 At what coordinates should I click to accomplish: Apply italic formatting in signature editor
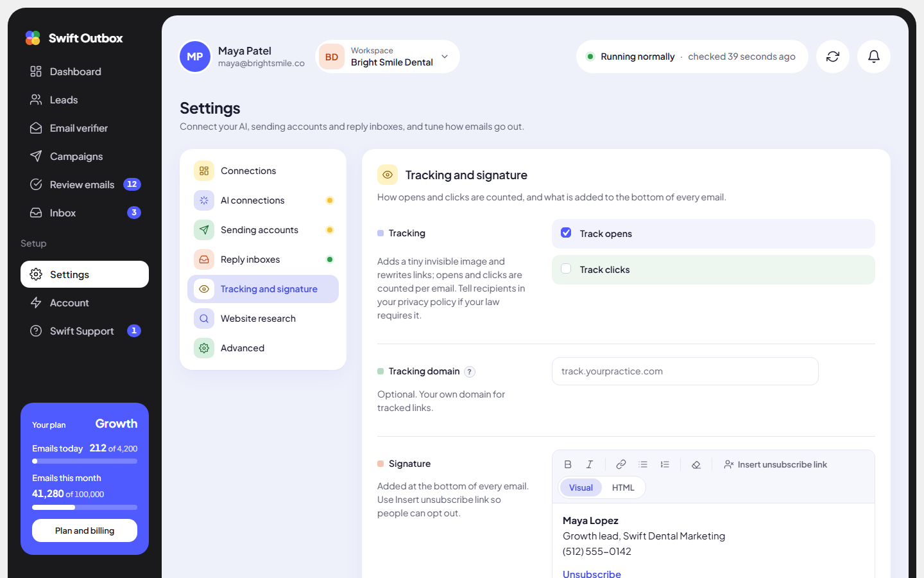(590, 464)
